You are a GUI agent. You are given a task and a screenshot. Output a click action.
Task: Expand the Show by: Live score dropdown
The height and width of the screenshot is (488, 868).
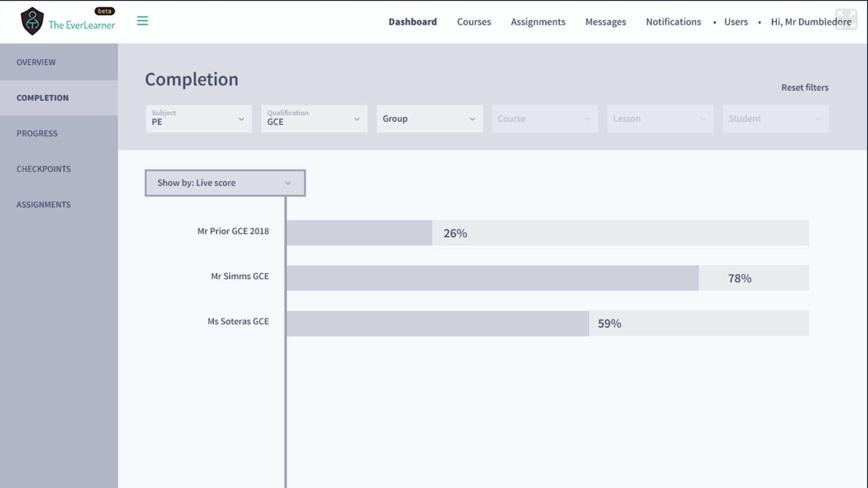pos(225,183)
